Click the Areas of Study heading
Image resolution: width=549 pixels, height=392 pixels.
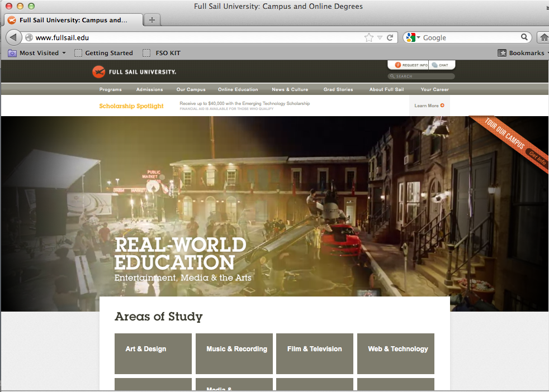click(159, 317)
